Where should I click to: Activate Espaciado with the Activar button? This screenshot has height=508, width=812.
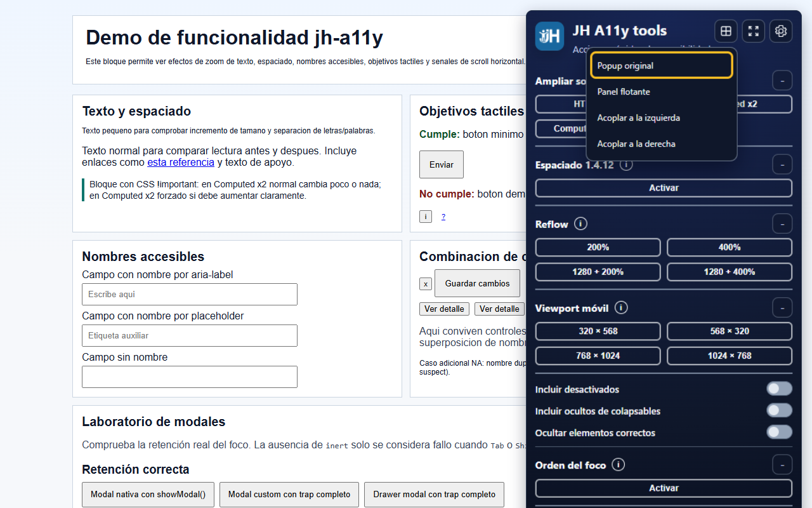pyautogui.click(x=664, y=188)
